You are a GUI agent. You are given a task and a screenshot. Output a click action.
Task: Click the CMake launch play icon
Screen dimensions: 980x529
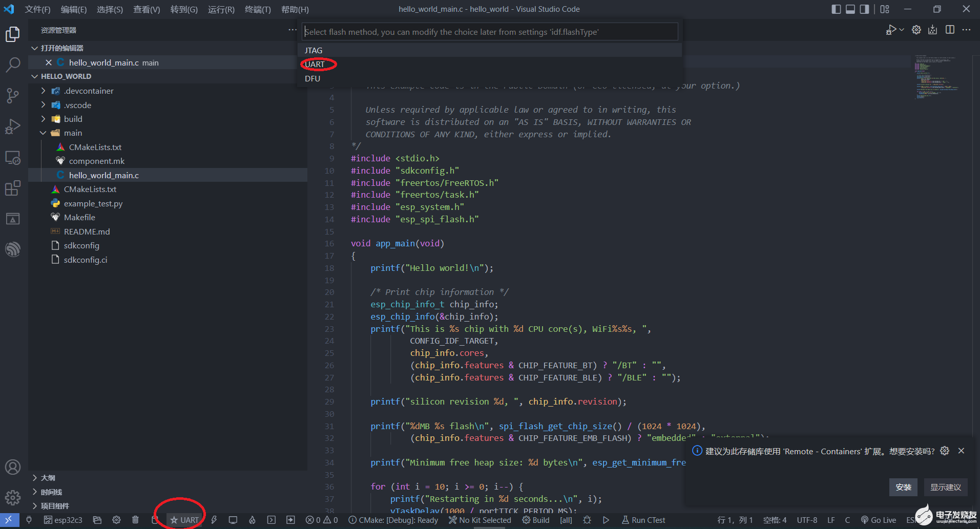[606, 520]
